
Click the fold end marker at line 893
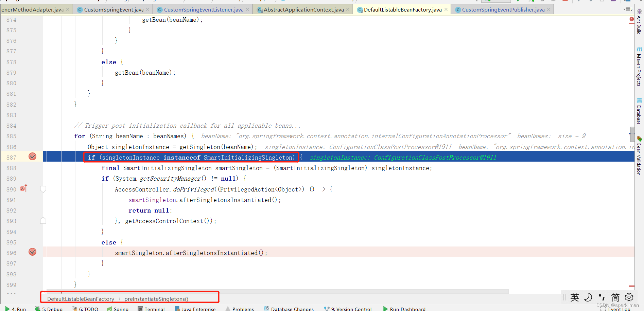point(43,221)
